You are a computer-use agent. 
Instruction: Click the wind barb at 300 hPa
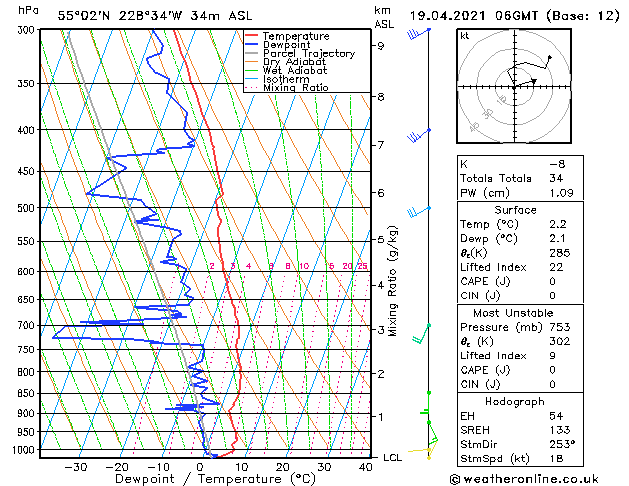pos(419,34)
